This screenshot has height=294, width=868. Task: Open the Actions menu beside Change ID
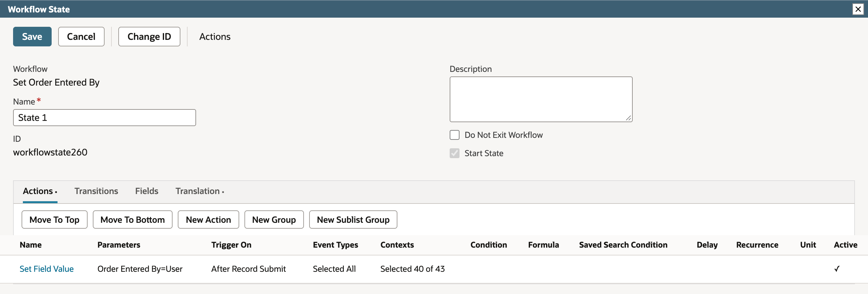coord(215,36)
